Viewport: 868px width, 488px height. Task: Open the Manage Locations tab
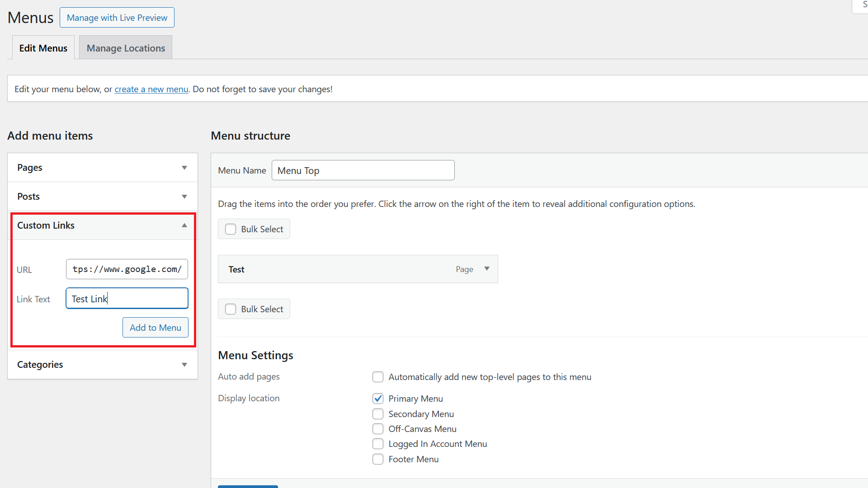click(x=126, y=48)
